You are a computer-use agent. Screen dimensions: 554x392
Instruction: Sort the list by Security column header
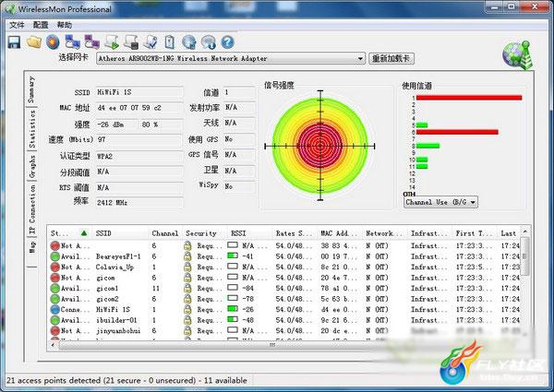pyautogui.click(x=204, y=233)
